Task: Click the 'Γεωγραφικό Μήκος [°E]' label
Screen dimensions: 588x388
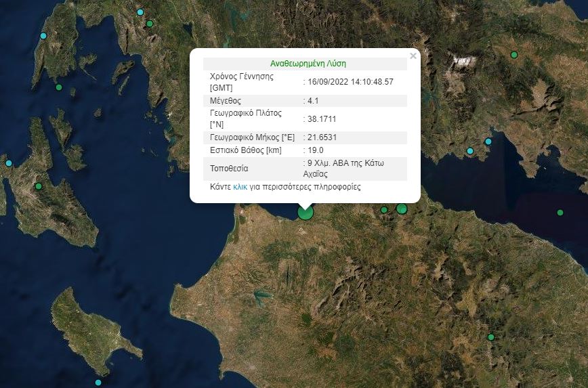Action: (253, 137)
